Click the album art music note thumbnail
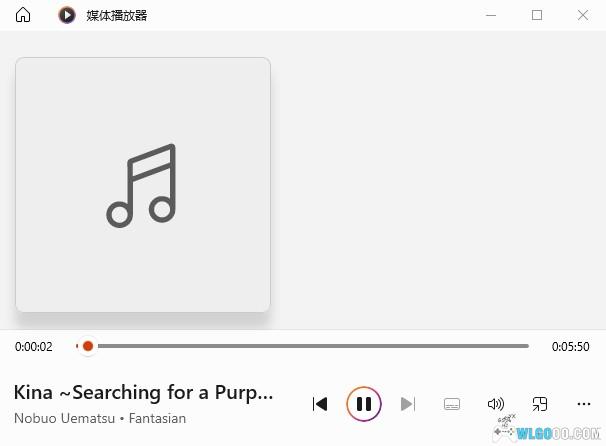The width and height of the screenshot is (606, 446). click(143, 185)
